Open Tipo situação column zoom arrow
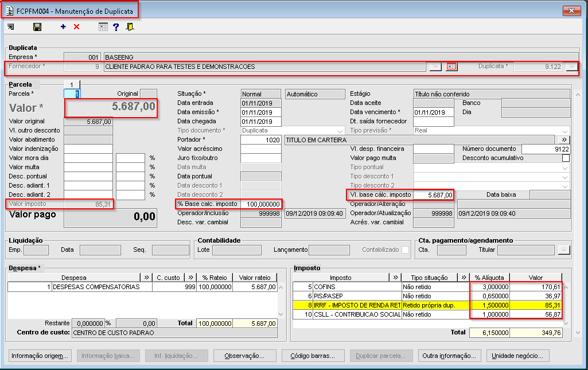Image resolution: width=588 pixels, height=370 pixels. [x=464, y=278]
